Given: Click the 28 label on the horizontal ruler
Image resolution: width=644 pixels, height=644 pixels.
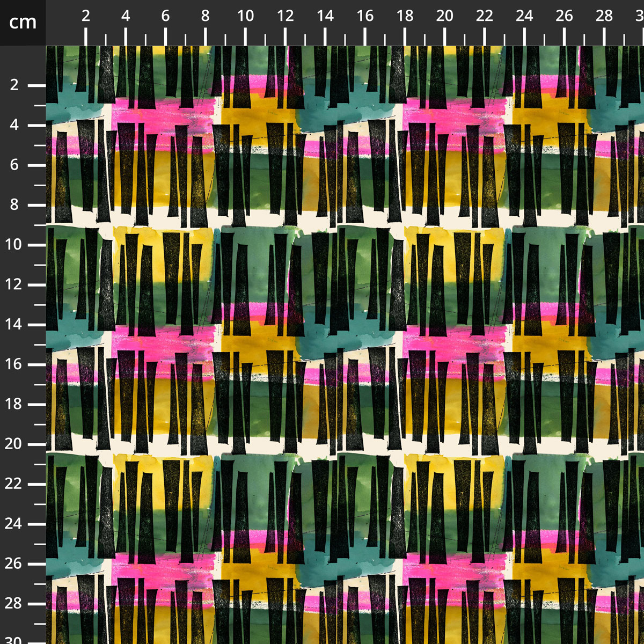Looking at the screenshot, I should pyautogui.click(x=604, y=16).
